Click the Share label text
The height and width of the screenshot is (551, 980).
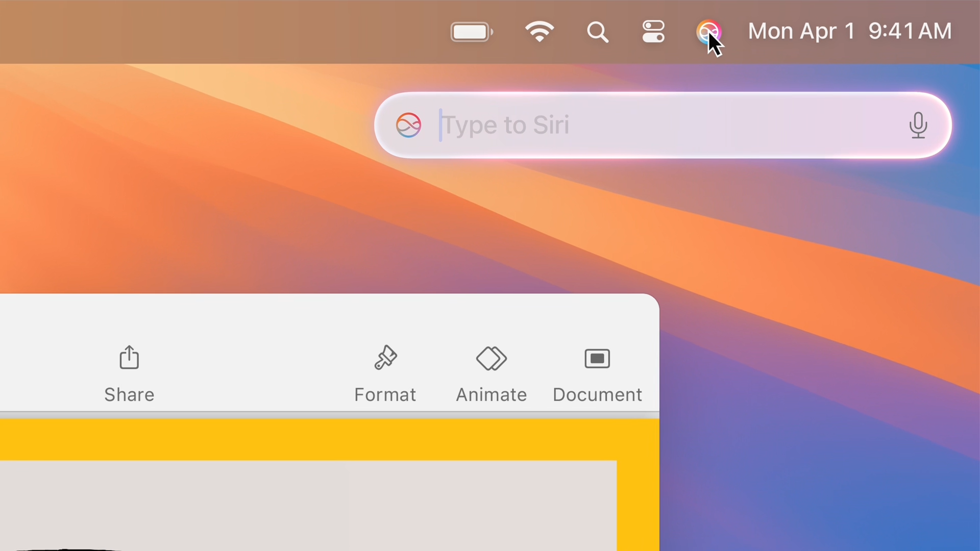click(x=129, y=395)
